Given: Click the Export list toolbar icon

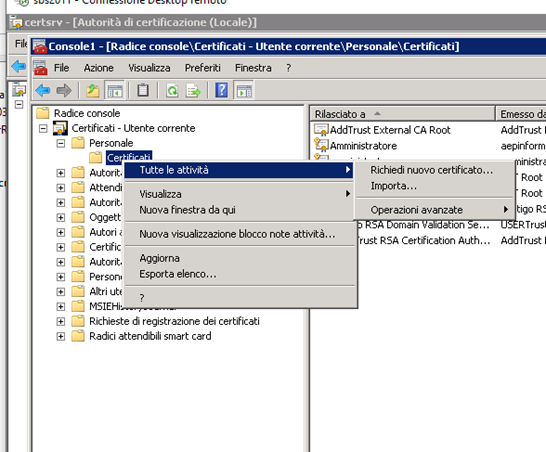Looking at the screenshot, I should coord(193,91).
